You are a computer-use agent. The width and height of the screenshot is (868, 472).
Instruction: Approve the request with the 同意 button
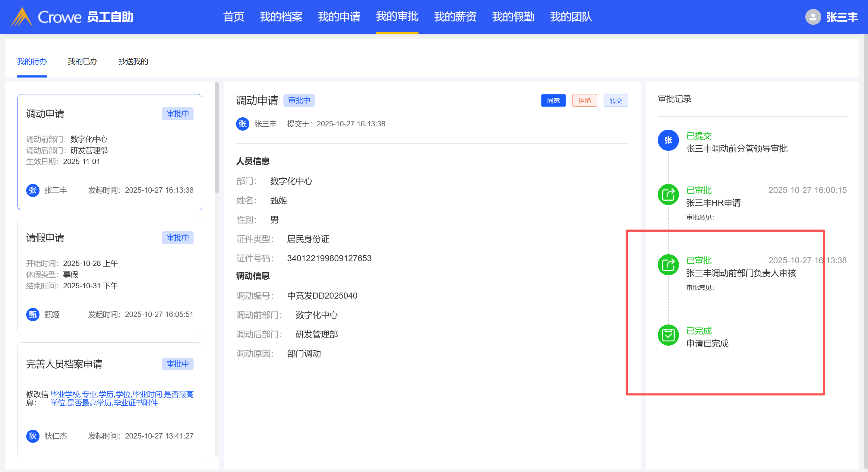point(553,100)
